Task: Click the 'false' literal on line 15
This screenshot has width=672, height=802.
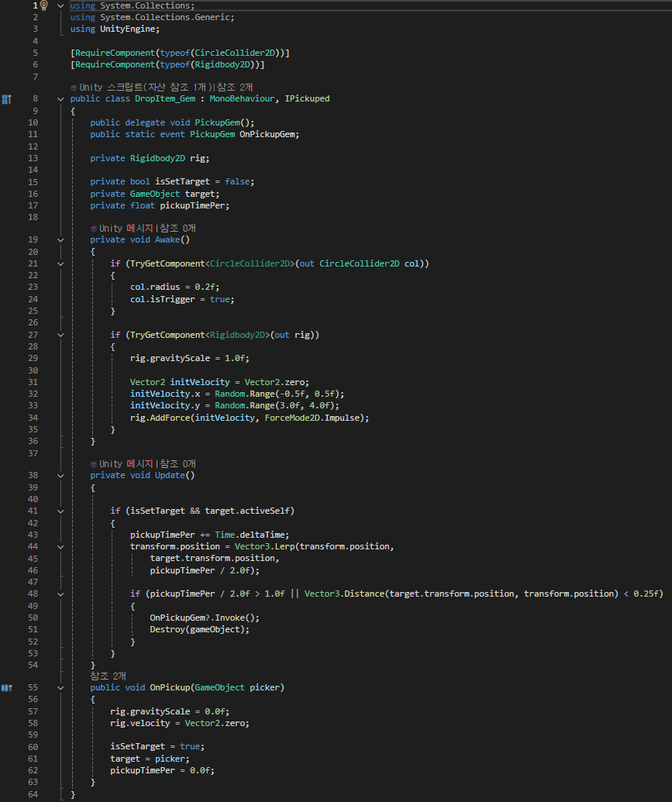Action: (x=237, y=182)
